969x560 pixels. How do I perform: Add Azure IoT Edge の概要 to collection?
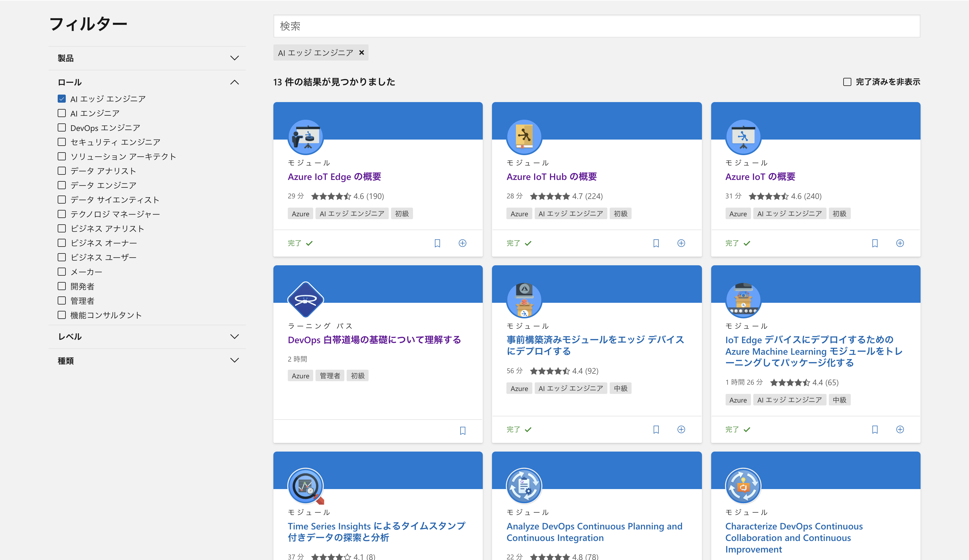point(462,243)
